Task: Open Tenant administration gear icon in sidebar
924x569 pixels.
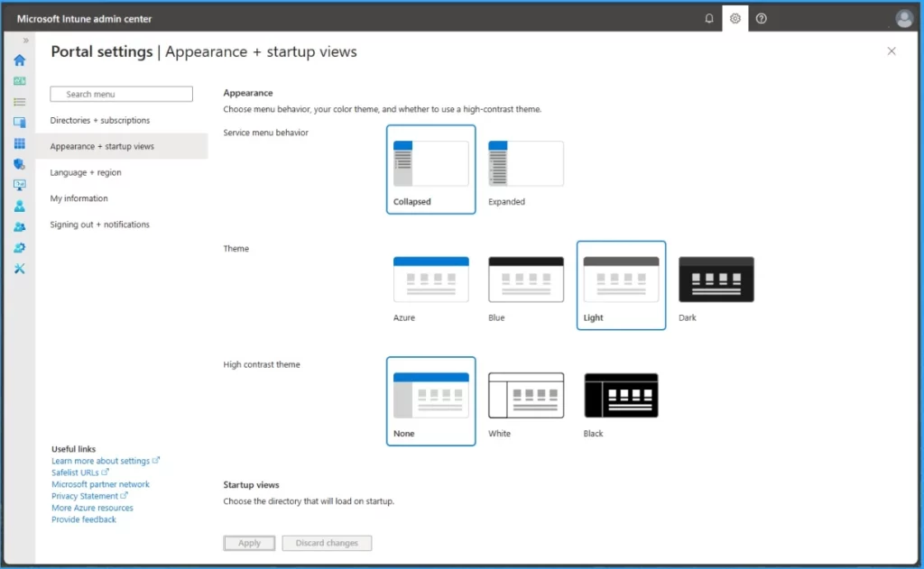Action: tap(20, 247)
